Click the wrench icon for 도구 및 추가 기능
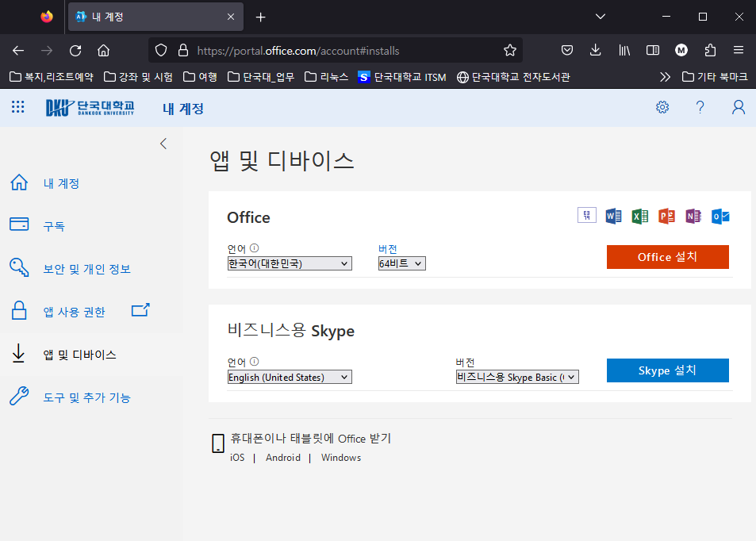Viewport: 756px width, 541px height. pyautogui.click(x=19, y=396)
